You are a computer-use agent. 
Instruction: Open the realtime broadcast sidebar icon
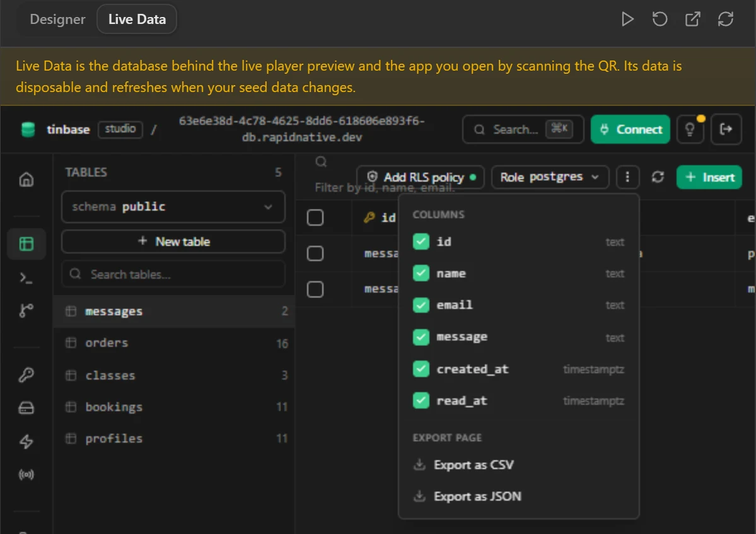pos(26,475)
